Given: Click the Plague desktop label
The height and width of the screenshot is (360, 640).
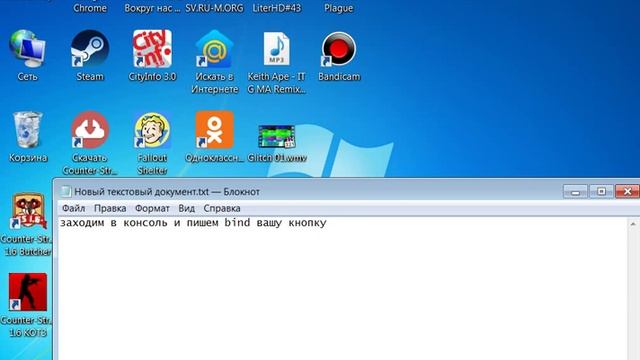Looking at the screenshot, I should [x=339, y=8].
